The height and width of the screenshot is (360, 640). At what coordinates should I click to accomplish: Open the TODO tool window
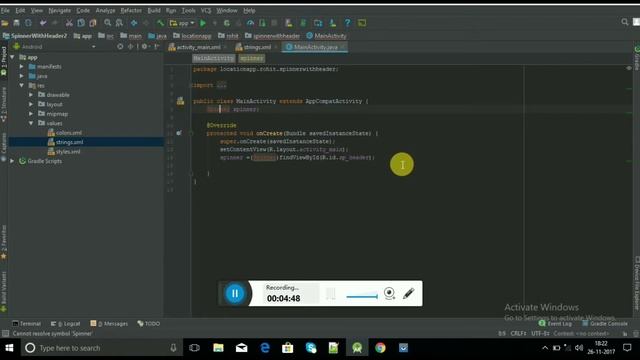(x=149, y=324)
